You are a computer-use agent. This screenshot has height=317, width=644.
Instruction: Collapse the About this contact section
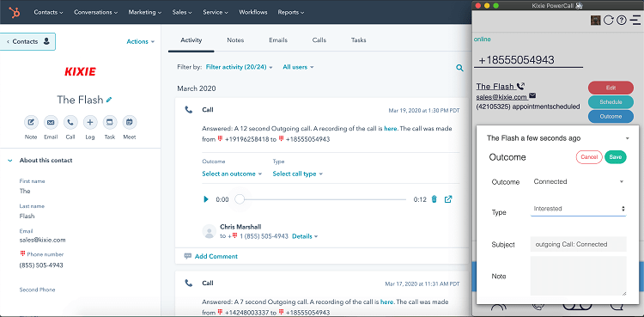[x=10, y=161]
